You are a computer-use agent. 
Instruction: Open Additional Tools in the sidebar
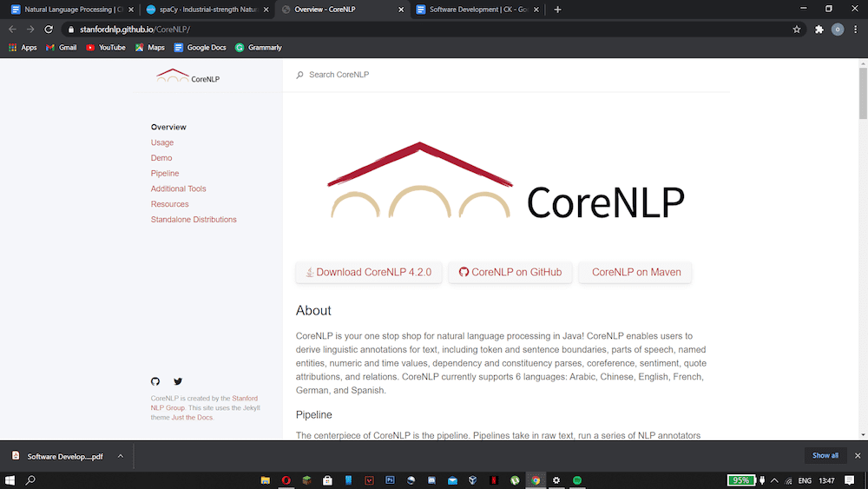pyautogui.click(x=178, y=188)
